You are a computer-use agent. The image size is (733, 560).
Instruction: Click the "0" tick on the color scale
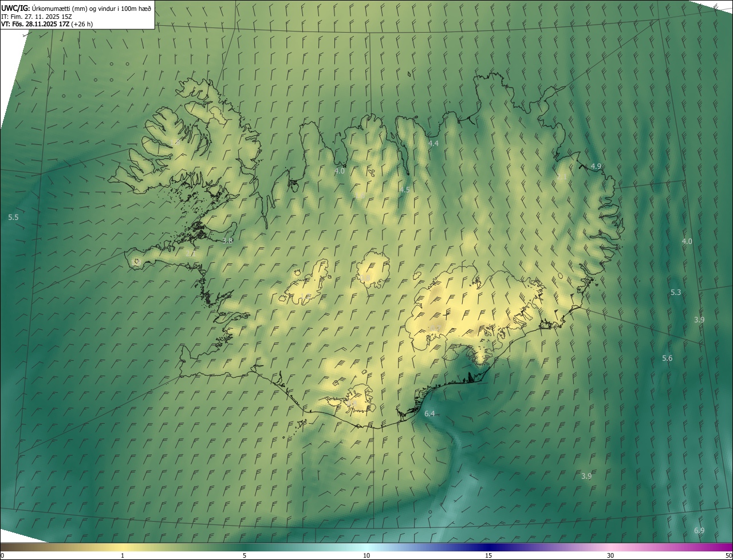tap(2, 555)
